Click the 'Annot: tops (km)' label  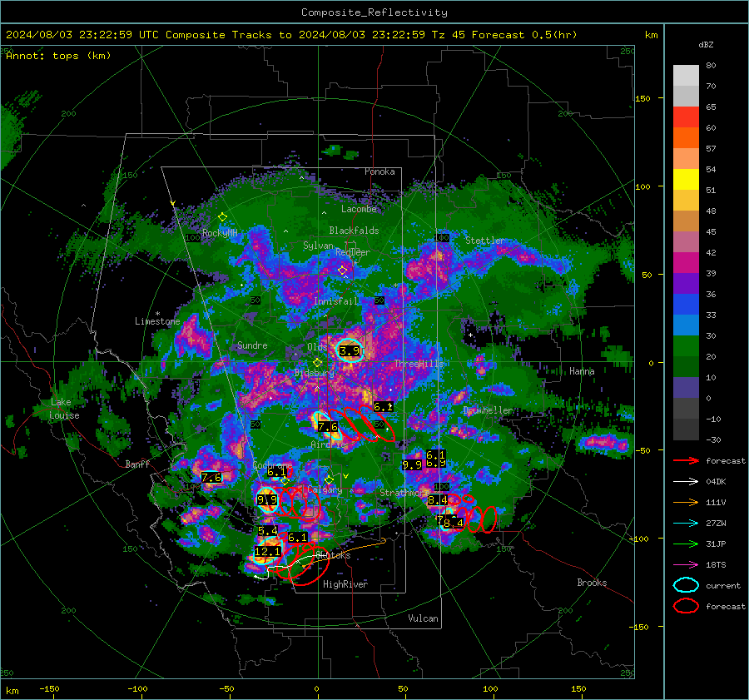point(58,56)
